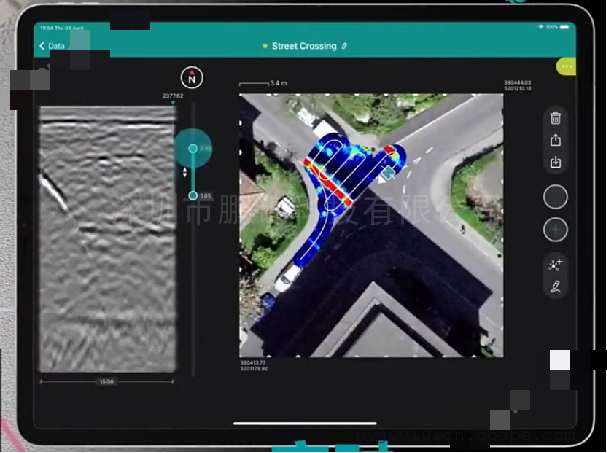Tap the up-down arrows between slider handles
This screenshot has width=607, height=453.
(x=184, y=172)
